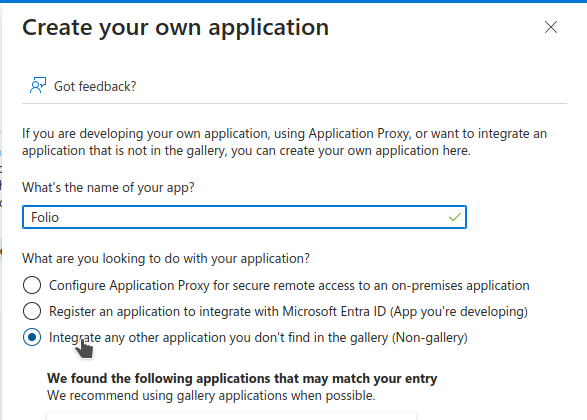The image size is (587, 420).
Task: Click 'What's the name of your app?' label
Action: tap(108, 187)
